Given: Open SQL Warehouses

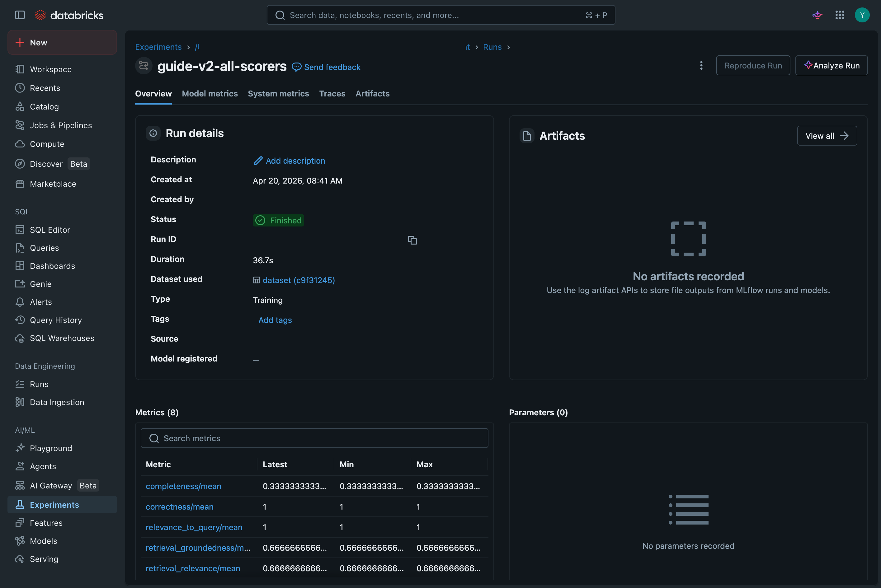Looking at the screenshot, I should pyautogui.click(x=62, y=338).
